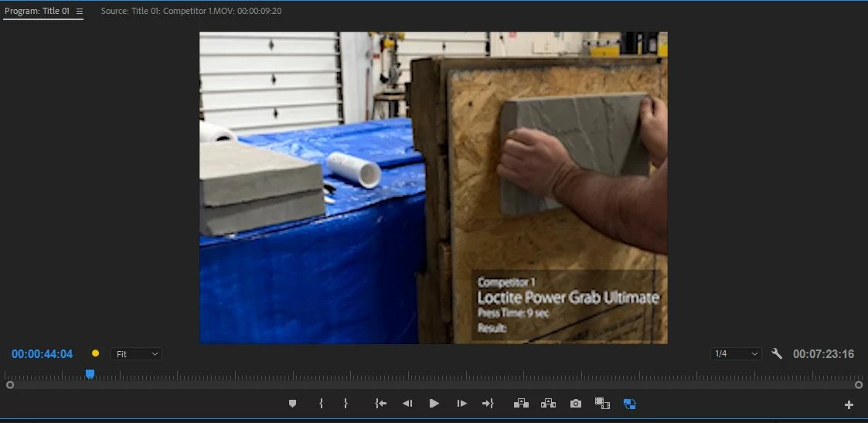This screenshot has height=423, width=868.
Task: Open the Comparison View button
Action: (602, 404)
